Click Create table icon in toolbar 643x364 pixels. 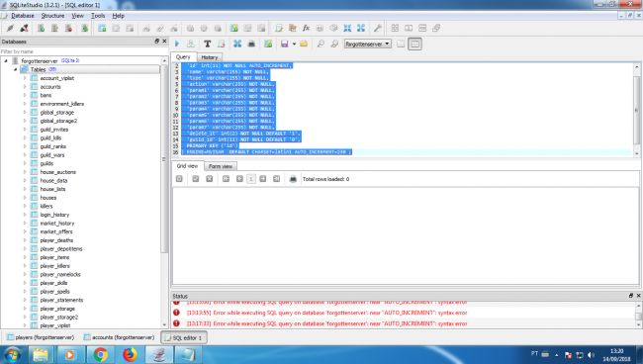pyautogui.click(x=102, y=28)
